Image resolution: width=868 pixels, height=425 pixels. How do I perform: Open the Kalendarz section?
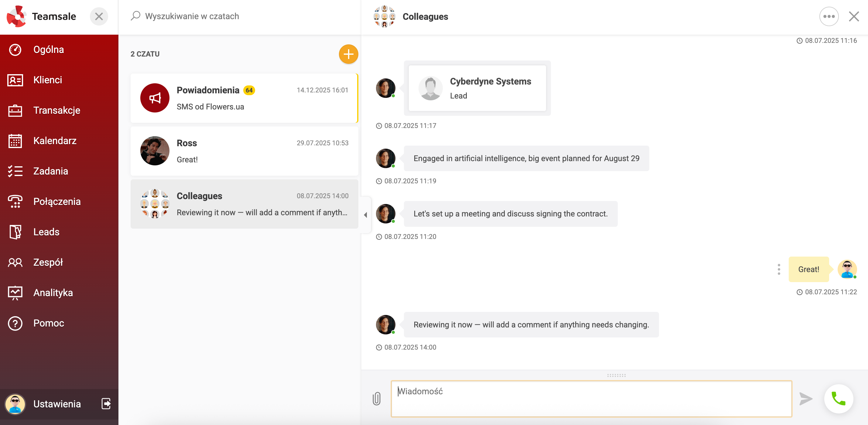(55, 141)
